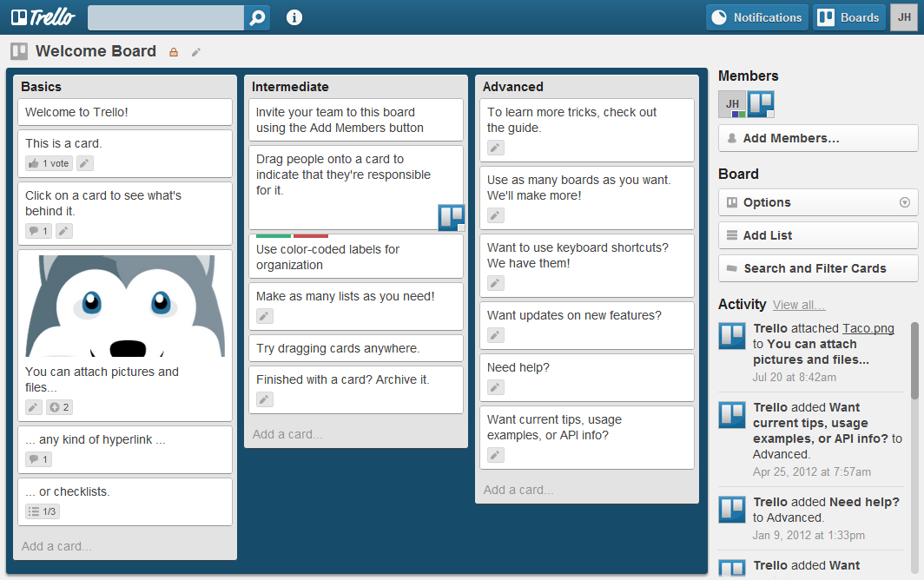
Task: Click 'You can attach pictures' link in activity
Action: pos(811,352)
